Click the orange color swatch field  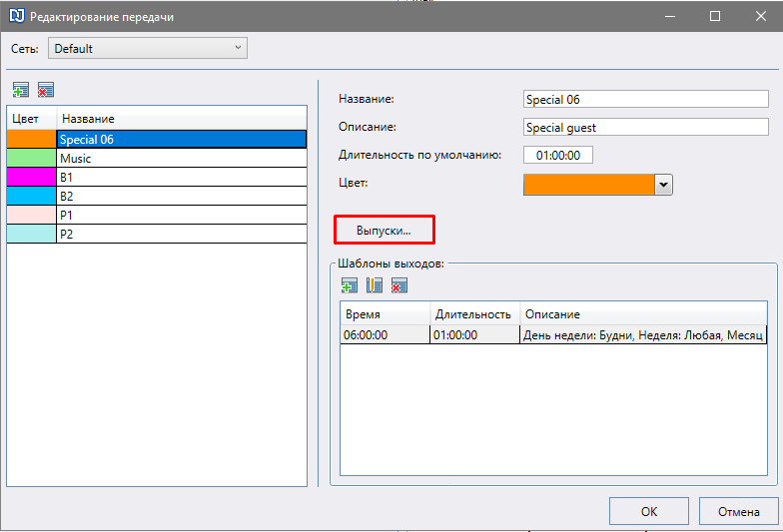pos(589,185)
